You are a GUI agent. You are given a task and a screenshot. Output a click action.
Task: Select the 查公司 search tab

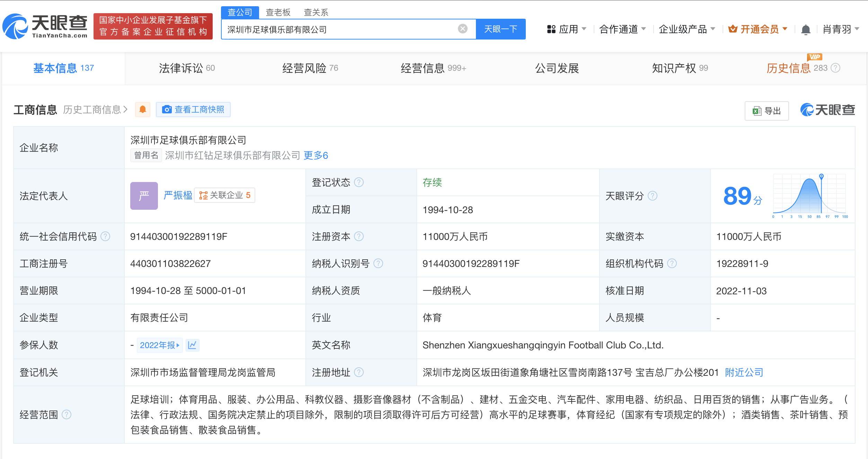pyautogui.click(x=240, y=12)
